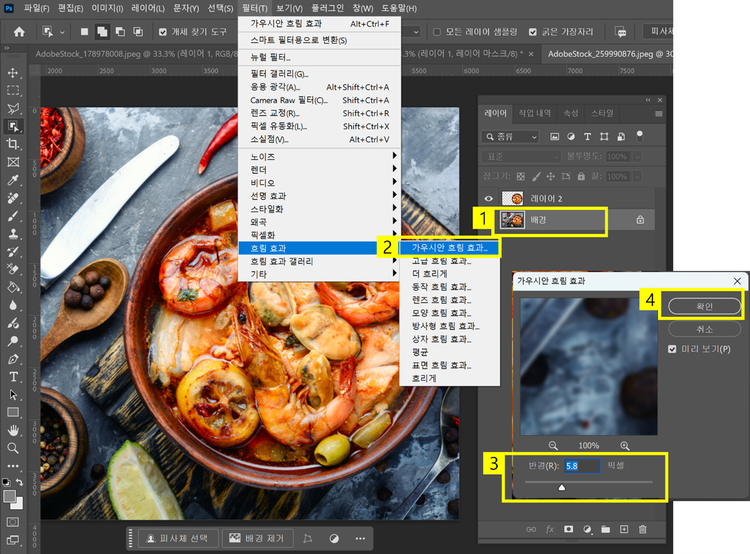Select the Blur tool
Image resolution: width=750 pixels, height=554 pixels.
(13, 305)
